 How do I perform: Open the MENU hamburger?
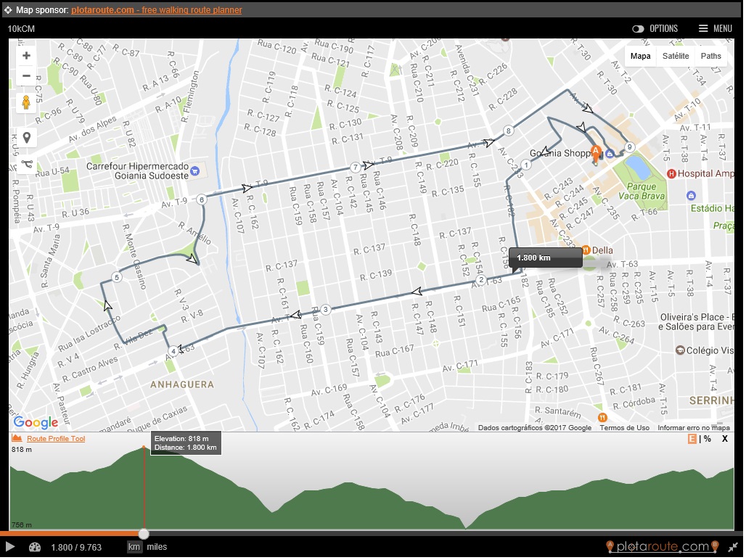pos(715,28)
